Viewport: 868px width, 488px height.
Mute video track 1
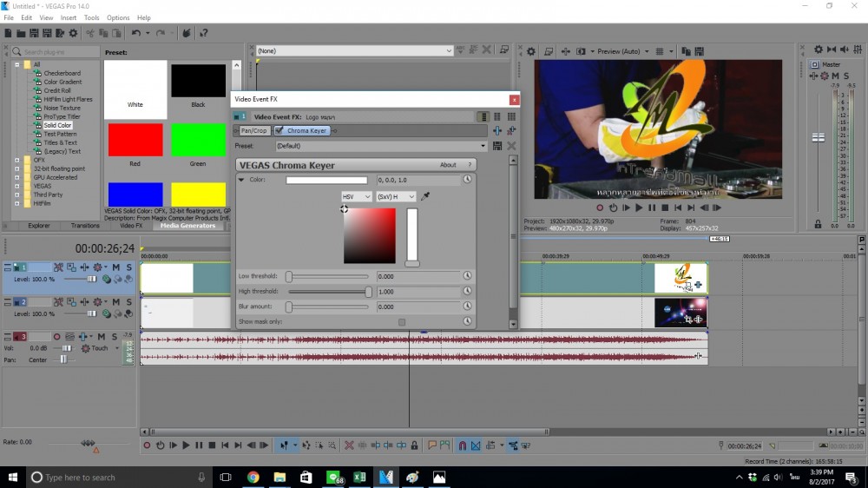pos(115,267)
